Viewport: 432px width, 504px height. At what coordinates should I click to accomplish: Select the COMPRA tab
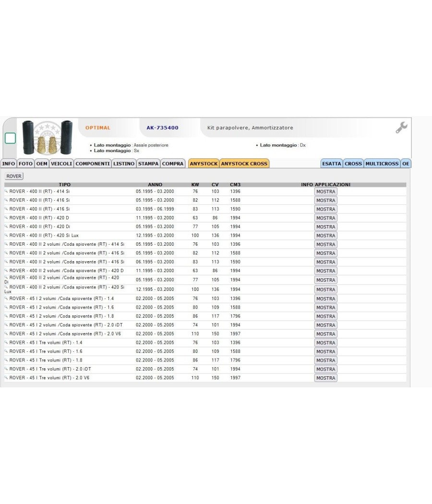pyautogui.click(x=173, y=164)
